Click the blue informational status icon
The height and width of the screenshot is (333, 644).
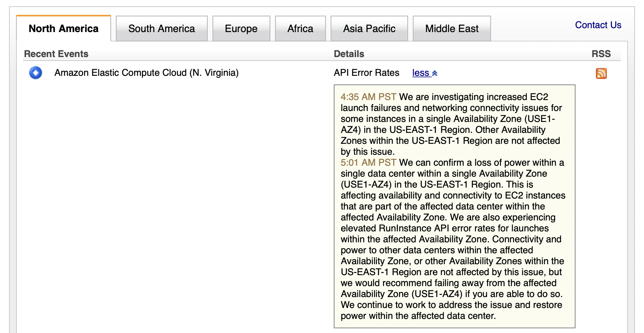coord(36,73)
